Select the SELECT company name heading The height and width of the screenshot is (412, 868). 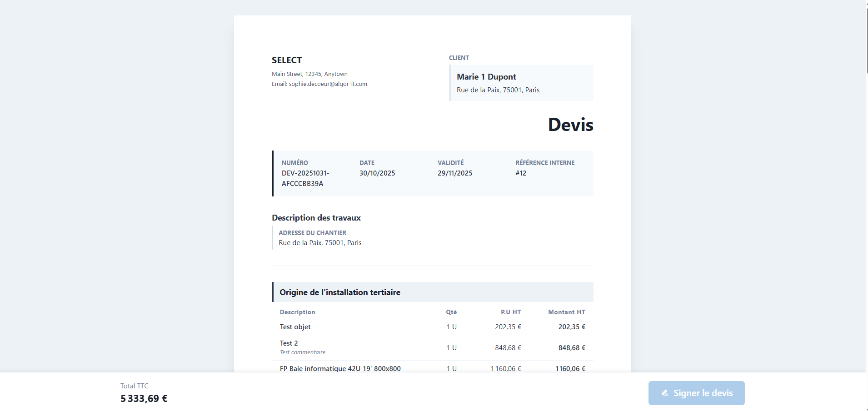287,60
